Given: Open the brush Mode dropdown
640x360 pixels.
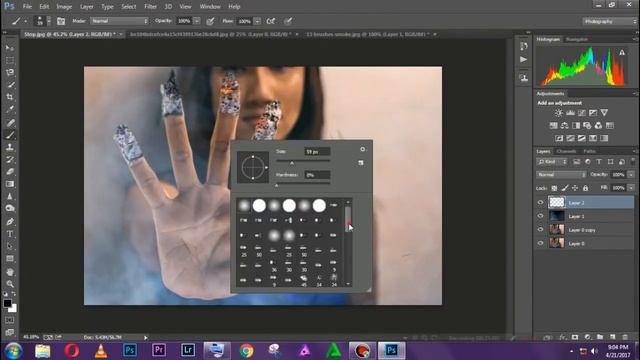Looking at the screenshot, I should point(119,21).
